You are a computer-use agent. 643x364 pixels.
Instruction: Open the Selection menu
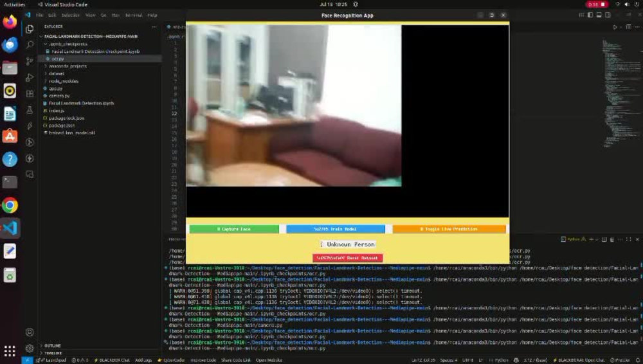pos(71,15)
